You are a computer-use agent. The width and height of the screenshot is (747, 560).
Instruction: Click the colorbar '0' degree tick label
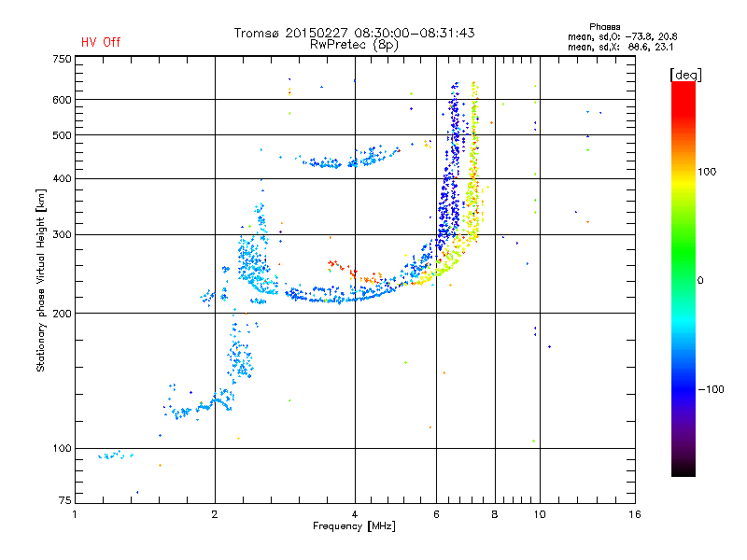click(x=700, y=281)
